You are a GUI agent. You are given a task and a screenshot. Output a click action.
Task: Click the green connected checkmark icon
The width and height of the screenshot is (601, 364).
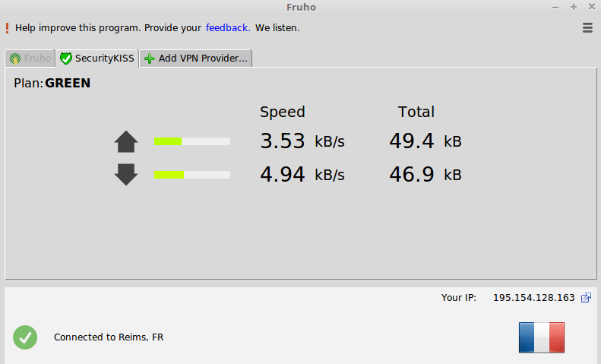25,337
